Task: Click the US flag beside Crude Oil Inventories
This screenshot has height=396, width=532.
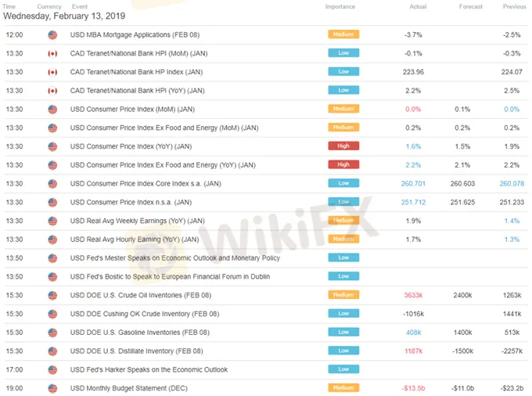Action: 52,295
